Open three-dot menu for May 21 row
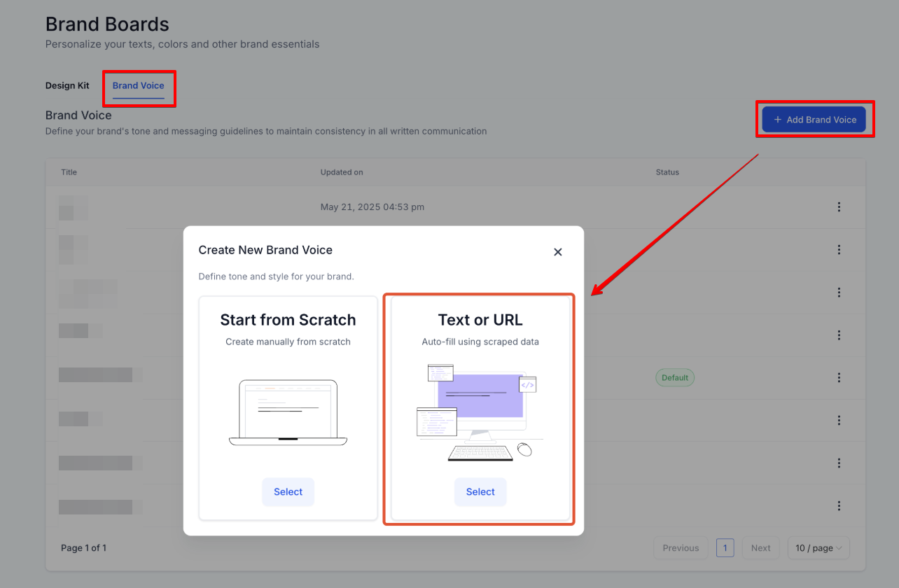 tap(839, 207)
